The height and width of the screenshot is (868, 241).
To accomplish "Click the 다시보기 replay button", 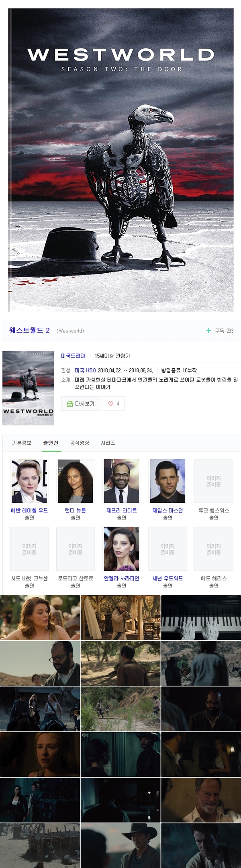I will tap(81, 404).
